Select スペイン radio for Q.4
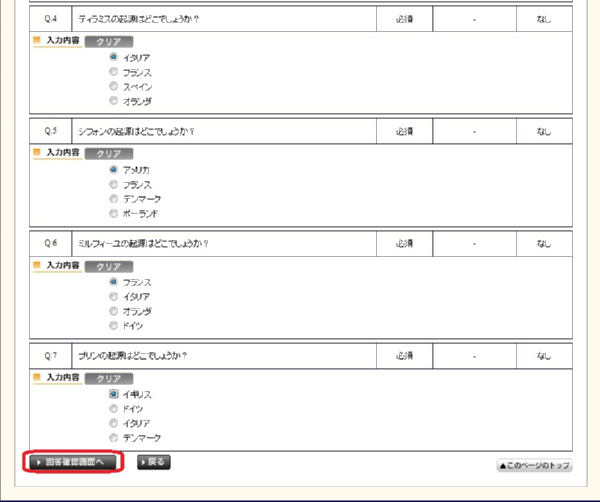 114,87
